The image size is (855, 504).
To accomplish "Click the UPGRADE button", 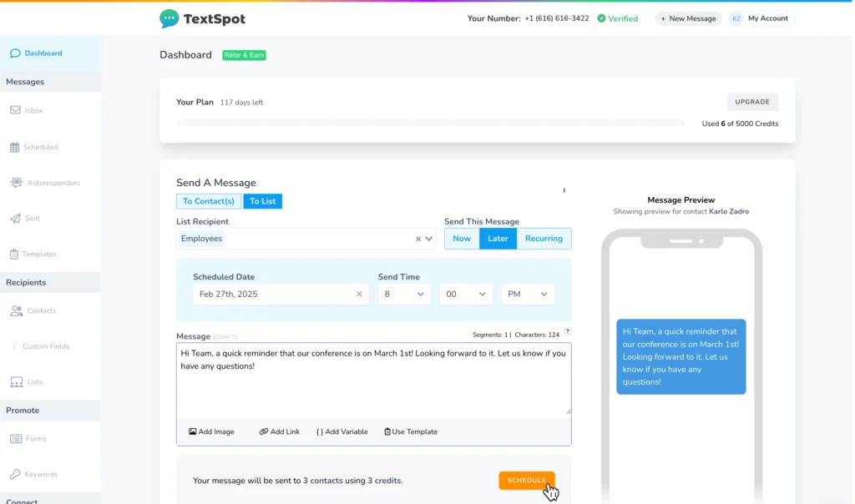I will coord(752,102).
